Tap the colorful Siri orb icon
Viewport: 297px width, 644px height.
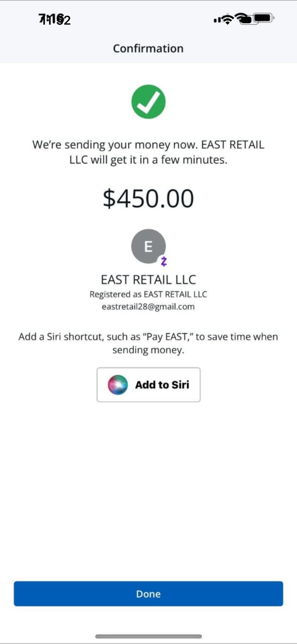(118, 385)
